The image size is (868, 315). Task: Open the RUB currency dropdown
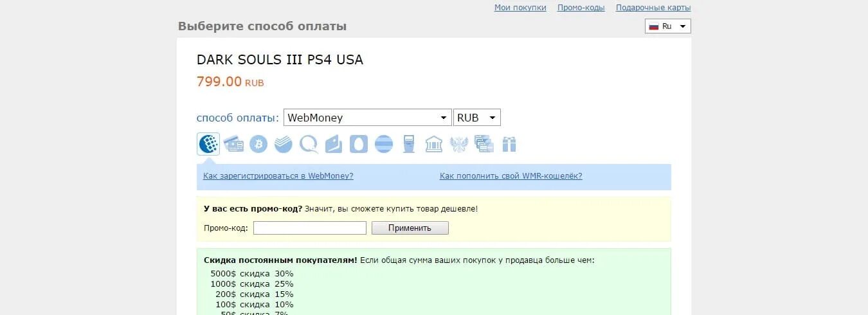point(476,118)
